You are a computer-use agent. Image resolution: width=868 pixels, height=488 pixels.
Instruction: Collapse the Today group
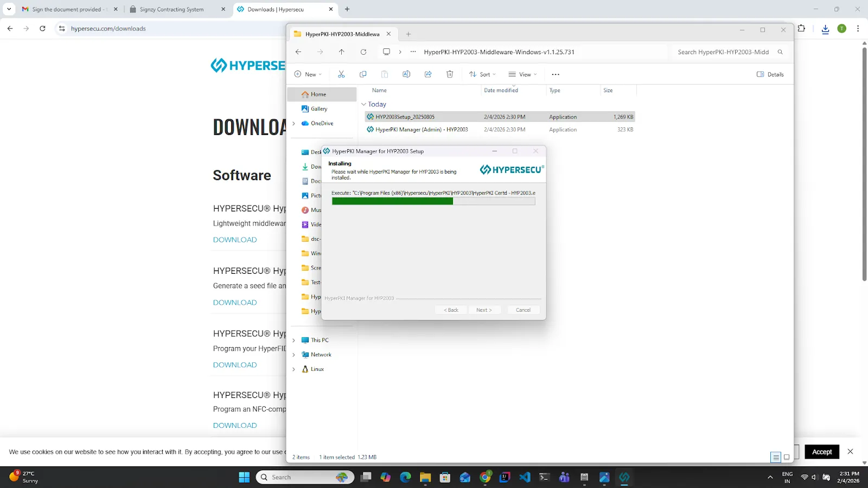click(363, 104)
